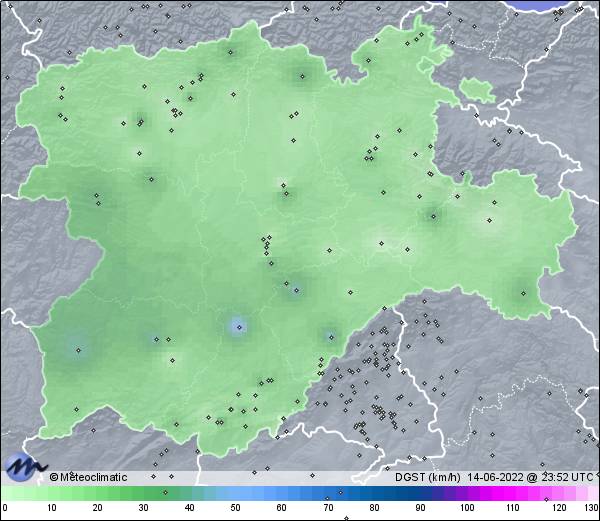
Task: Click the scale value 40
Action: coord(190,508)
